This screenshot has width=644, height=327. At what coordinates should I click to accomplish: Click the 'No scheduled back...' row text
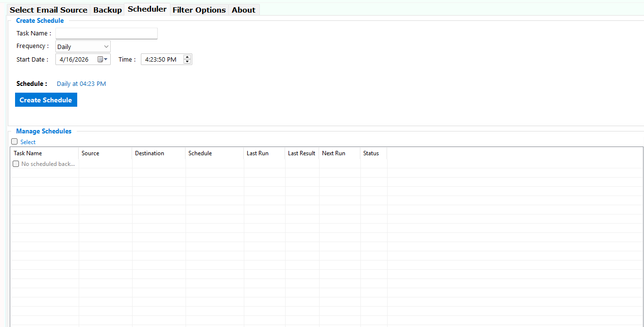48,164
